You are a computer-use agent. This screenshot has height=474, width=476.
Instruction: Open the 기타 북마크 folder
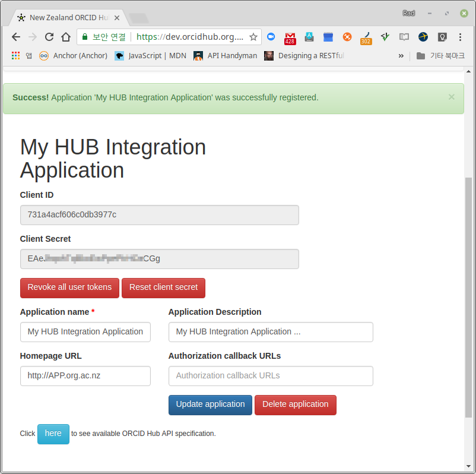point(440,56)
